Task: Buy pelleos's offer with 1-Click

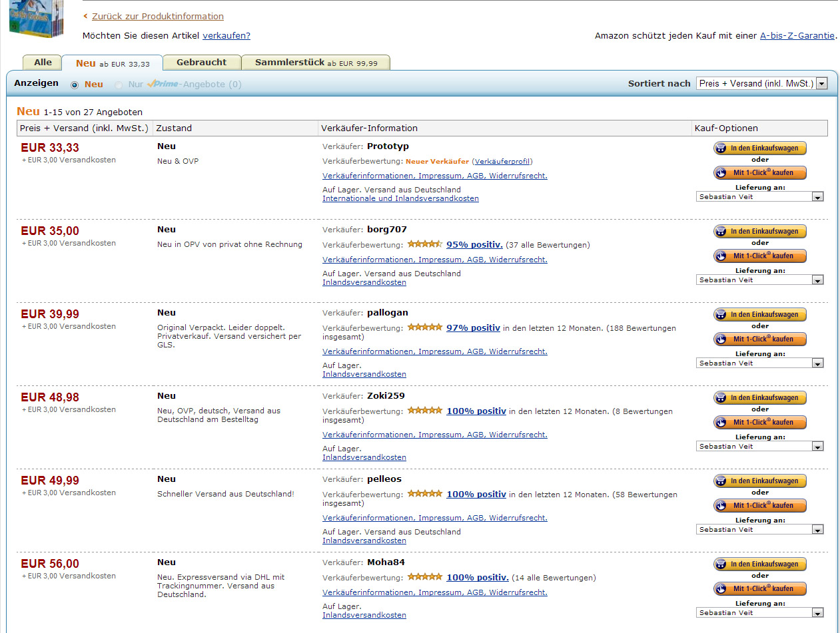Action: 759,506
